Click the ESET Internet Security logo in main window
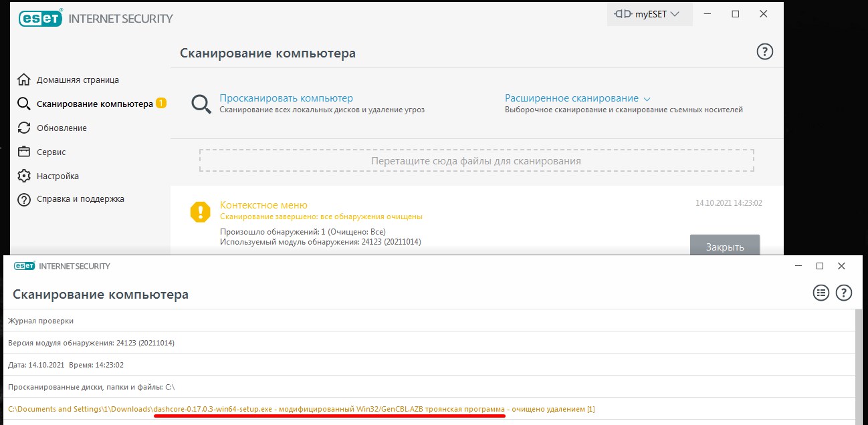The image size is (868, 425). click(x=96, y=18)
